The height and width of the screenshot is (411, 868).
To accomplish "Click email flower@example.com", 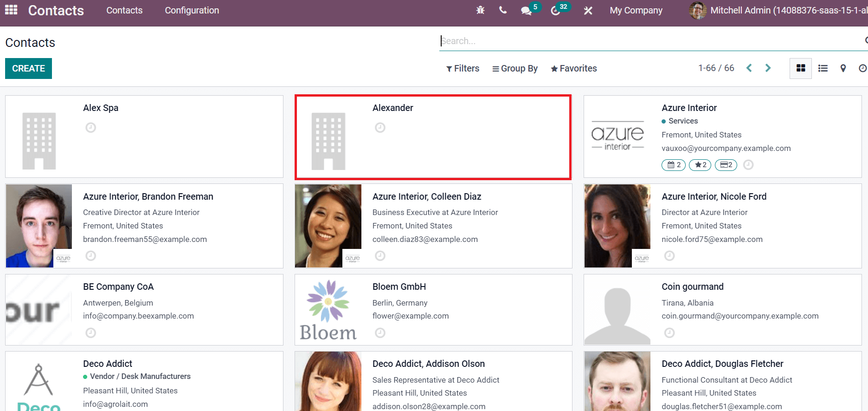I will click(x=411, y=316).
